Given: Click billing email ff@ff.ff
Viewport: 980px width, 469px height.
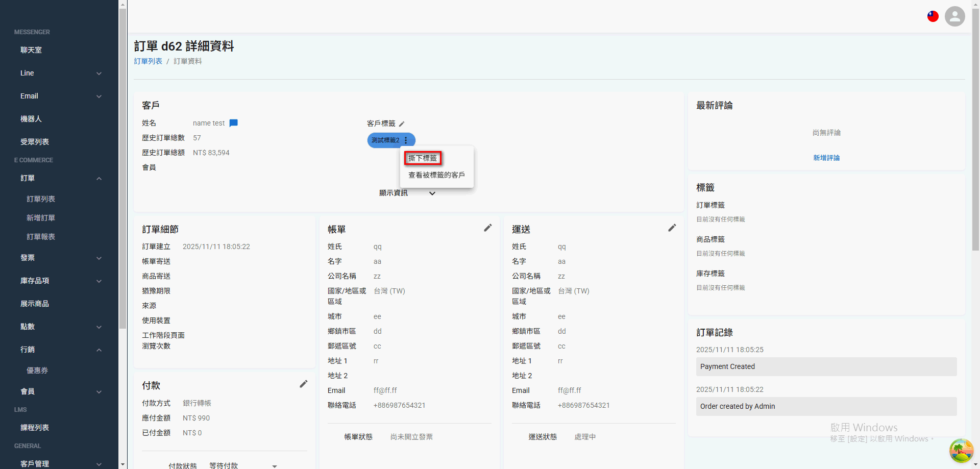Looking at the screenshot, I should coord(385,390).
